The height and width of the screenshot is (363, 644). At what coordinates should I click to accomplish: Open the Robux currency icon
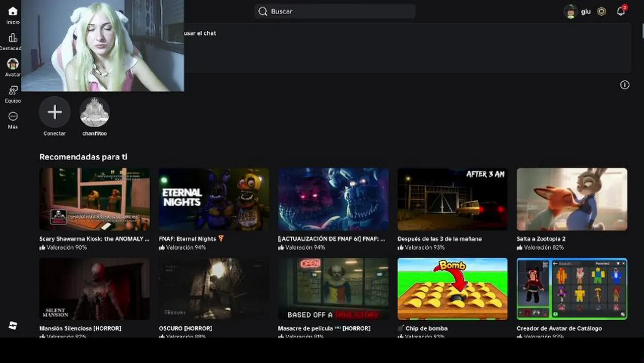click(601, 11)
